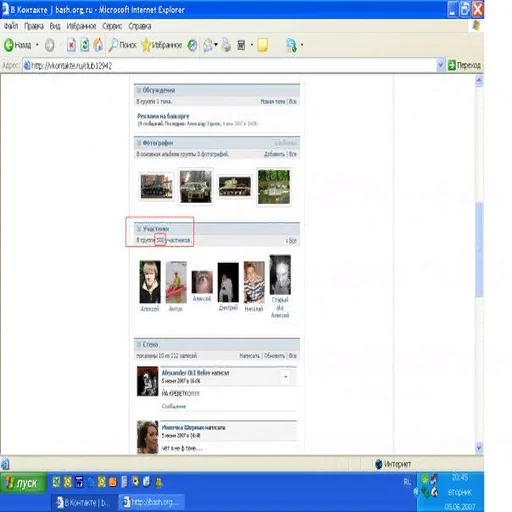Click the greyed Forward arrow button
Image resolution: width=512 pixels, height=512 pixels.
coord(49,45)
